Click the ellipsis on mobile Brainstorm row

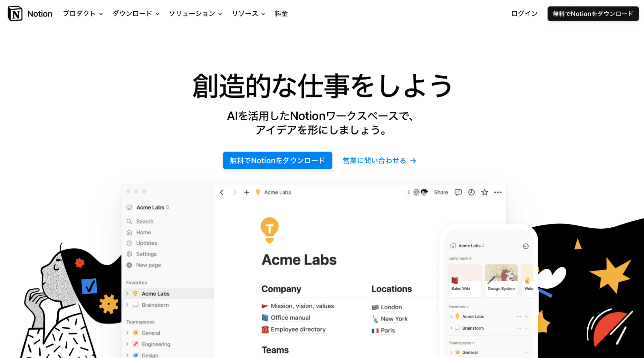(519, 328)
